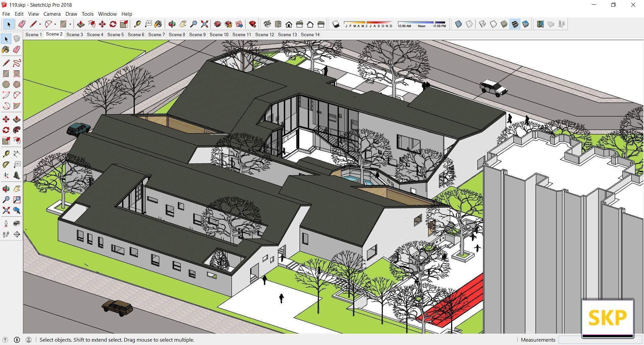This screenshot has width=644, height=345.
Task: Click the model credits info icon
Action: [x=17, y=340]
